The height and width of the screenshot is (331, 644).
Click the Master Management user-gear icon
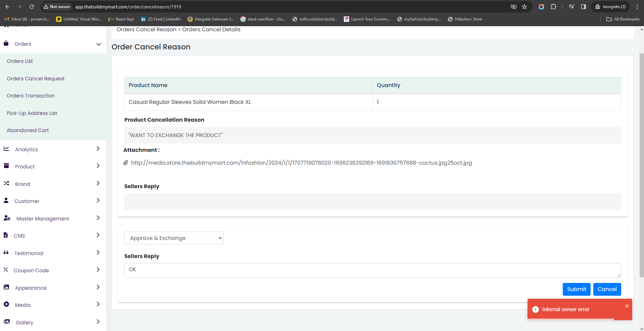7,218
